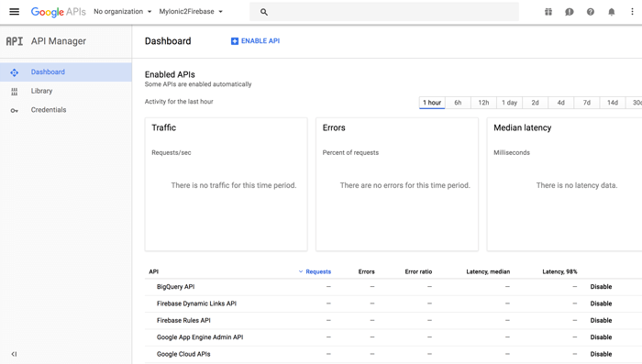The width and height of the screenshot is (642, 364).
Task: Open the Firebase Dynamic Links API link
Action: pyautogui.click(x=196, y=303)
